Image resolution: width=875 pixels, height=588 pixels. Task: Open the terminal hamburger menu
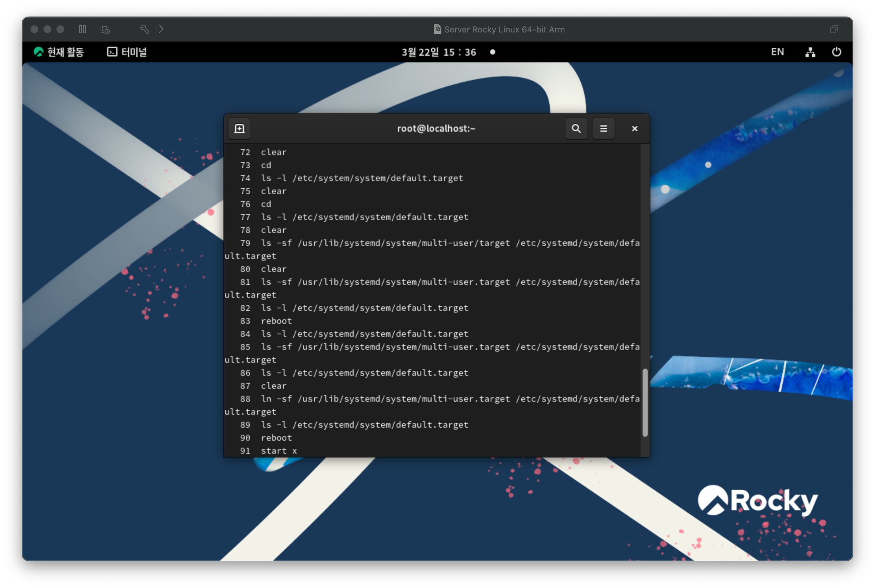pos(603,129)
